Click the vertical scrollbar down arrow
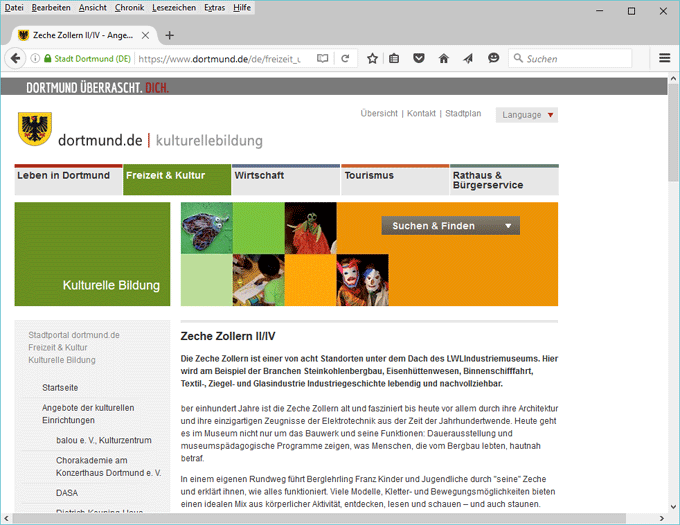 coord(673,506)
